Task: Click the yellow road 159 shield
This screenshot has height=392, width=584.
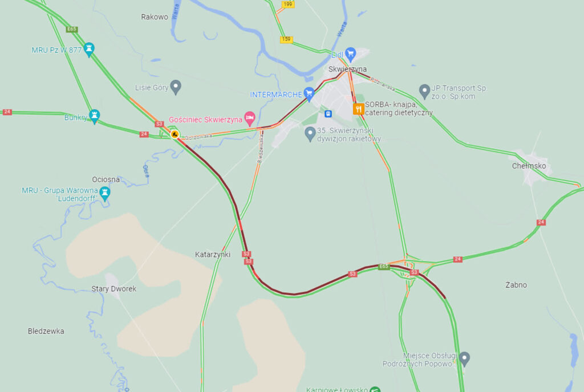Action: (286, 39)
